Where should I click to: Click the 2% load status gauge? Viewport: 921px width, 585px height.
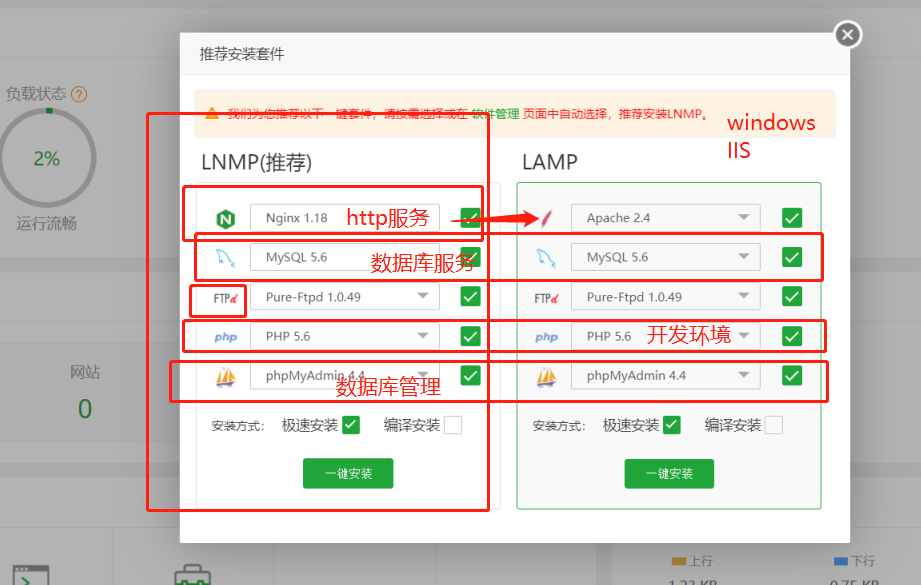click(x=47, y=158)
